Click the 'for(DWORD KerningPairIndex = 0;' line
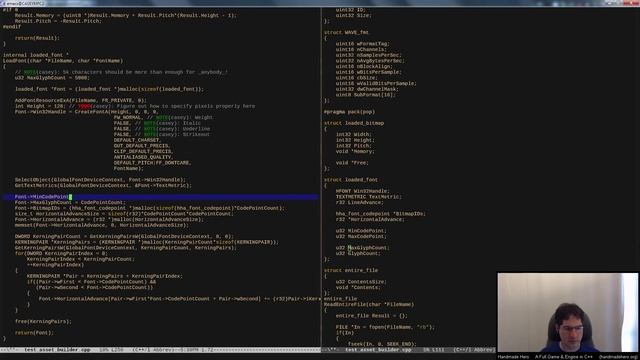640x360 pixels. tap(61, 253)
